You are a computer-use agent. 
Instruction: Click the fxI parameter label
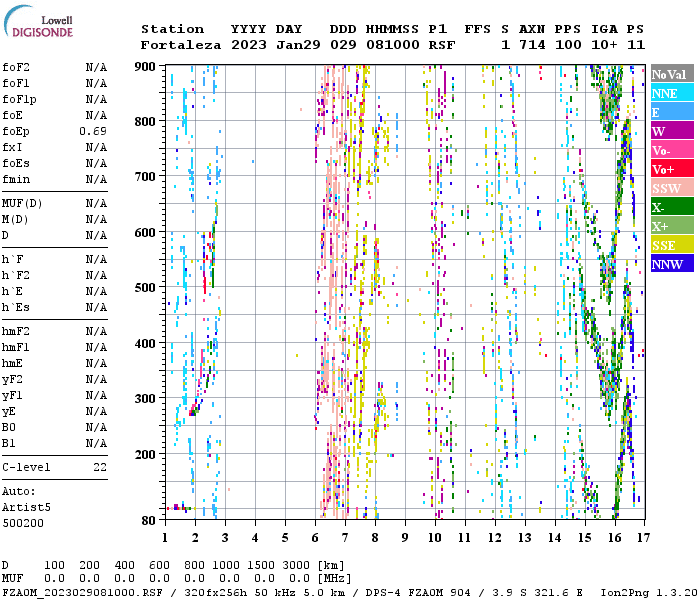click(x=12, y=147)
